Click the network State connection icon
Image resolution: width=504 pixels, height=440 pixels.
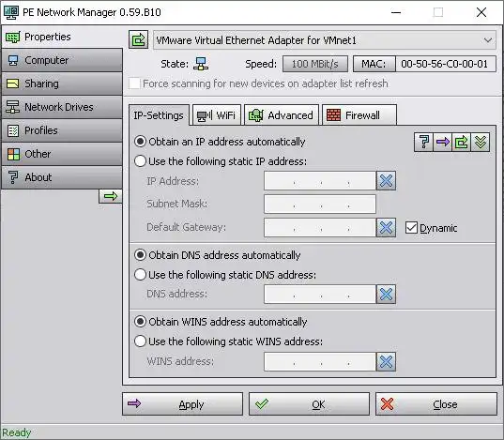click(201, 64)
